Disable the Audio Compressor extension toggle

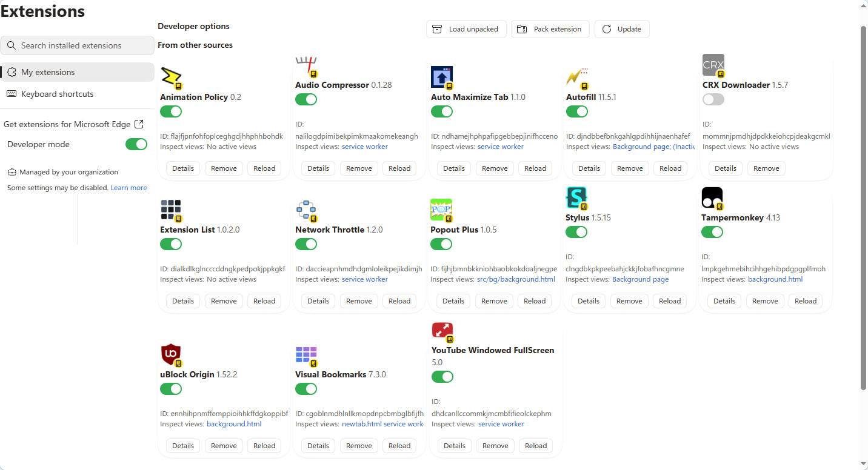pos(306,99)
